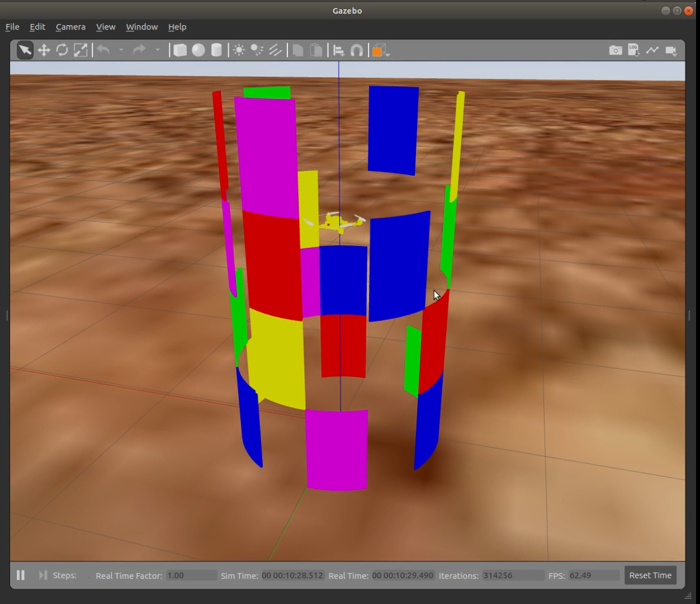Maximize the Gazebo window
Screen dimensions: 700x604
tap(677, 11)
